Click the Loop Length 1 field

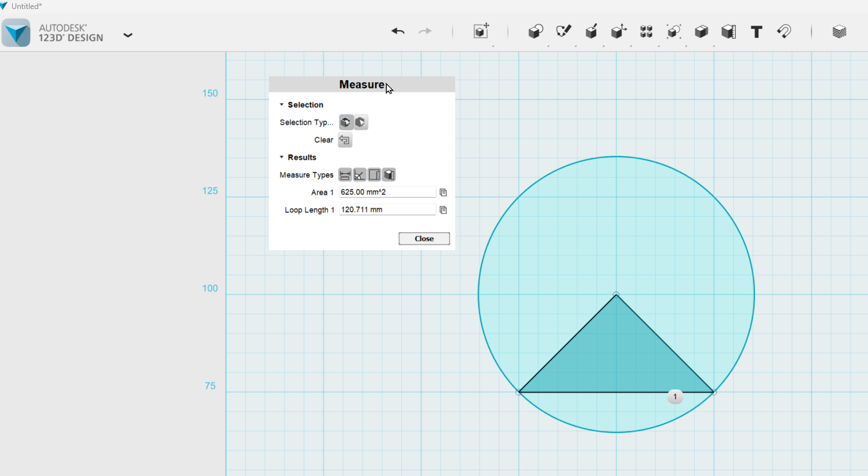pyautogui.click(x=388, y=210)
